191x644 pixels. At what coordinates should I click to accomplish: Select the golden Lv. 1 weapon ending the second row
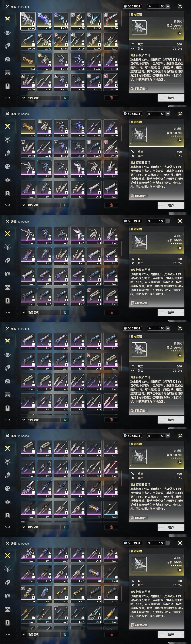[111, 42]
